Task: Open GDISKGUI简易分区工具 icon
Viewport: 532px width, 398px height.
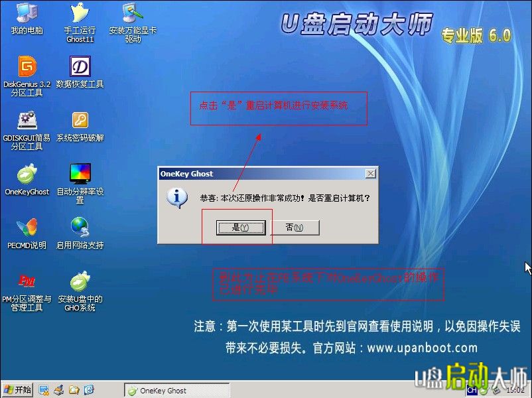Action: click(x=27, y=130)
